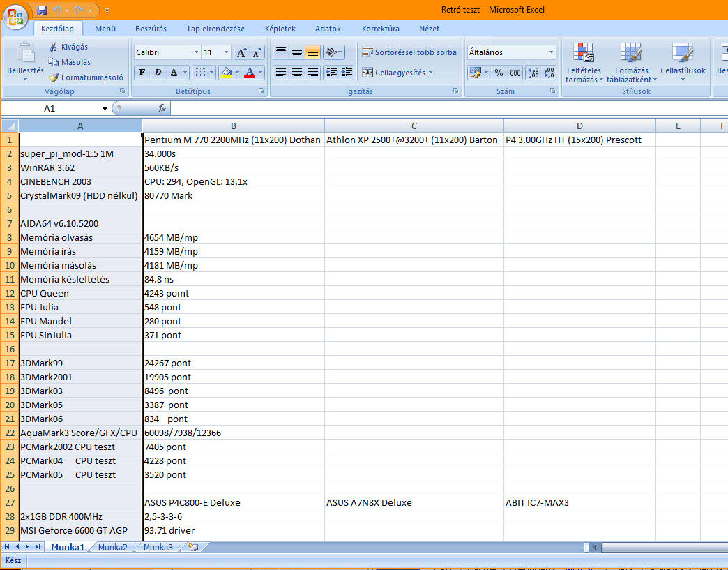Click the fx insert function icon
The image size is (728, 570).
click(x=162, y=108)
